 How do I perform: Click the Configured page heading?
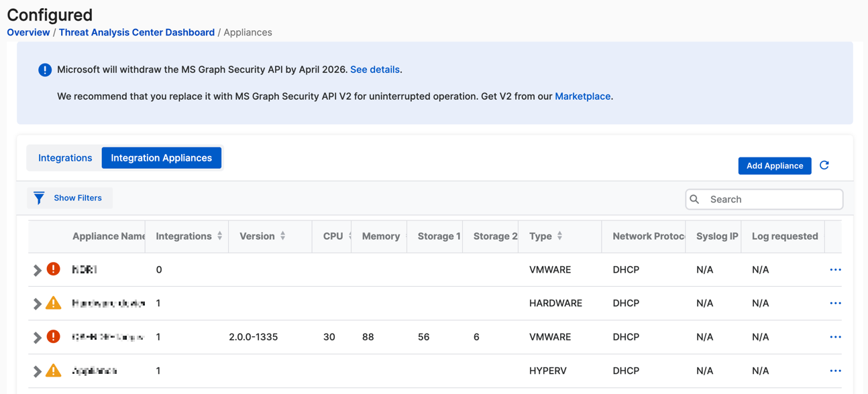[50, 15]
